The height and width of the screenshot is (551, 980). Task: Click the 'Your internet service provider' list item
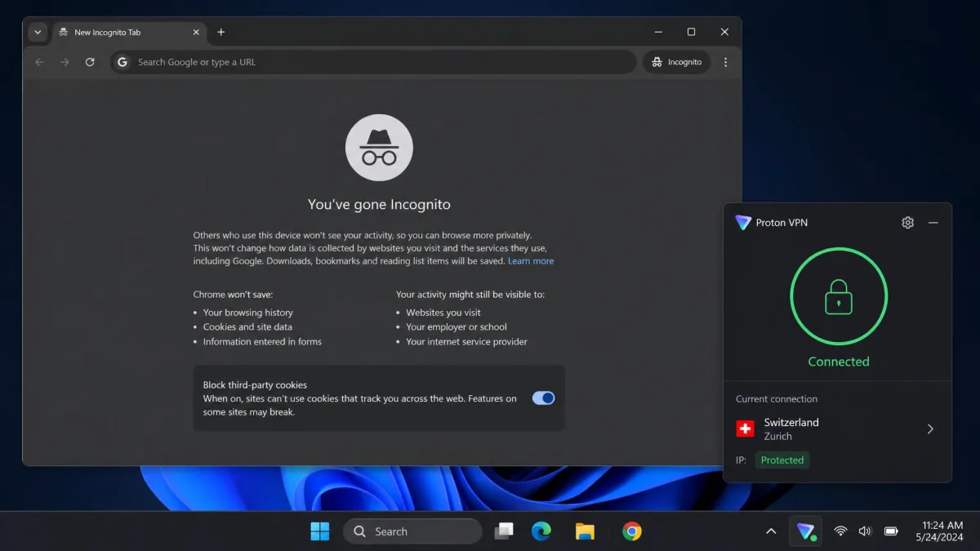[x=466, y=342]
